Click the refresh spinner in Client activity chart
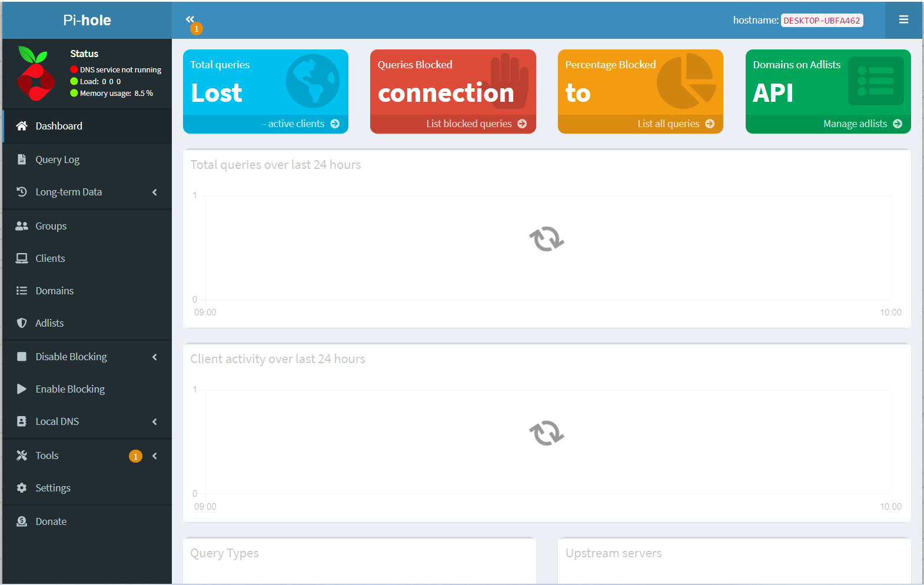 pyautogui.click(x=547, y=433)
